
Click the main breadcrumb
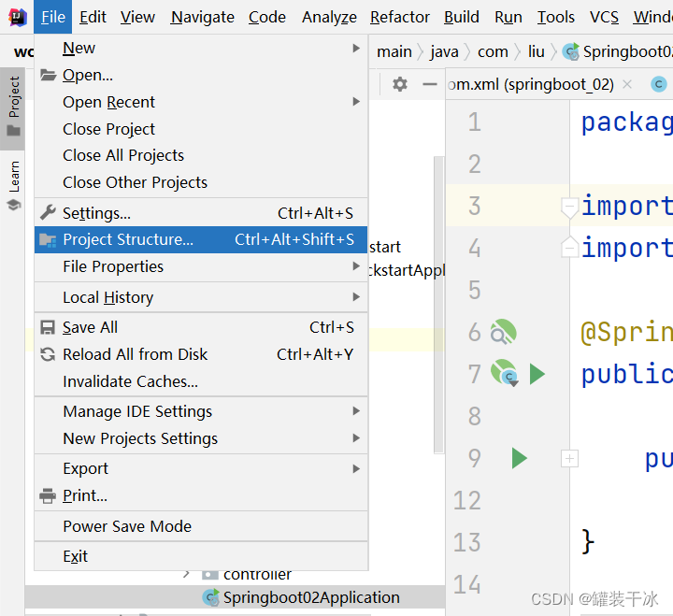click(x=394, y=52)
